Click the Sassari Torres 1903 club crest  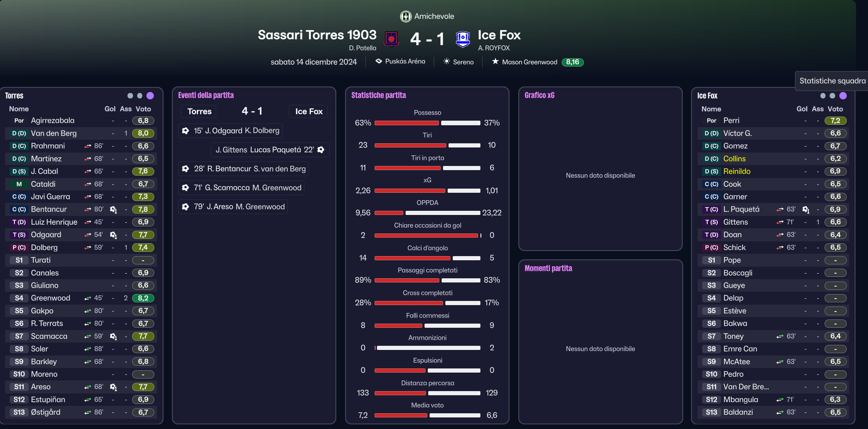coord(391,39)
